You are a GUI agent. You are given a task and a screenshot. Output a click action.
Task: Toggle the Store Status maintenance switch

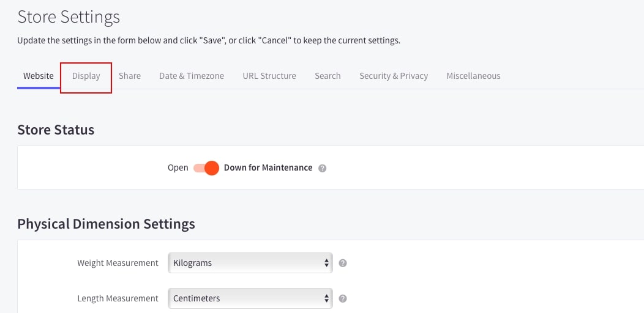206,168
